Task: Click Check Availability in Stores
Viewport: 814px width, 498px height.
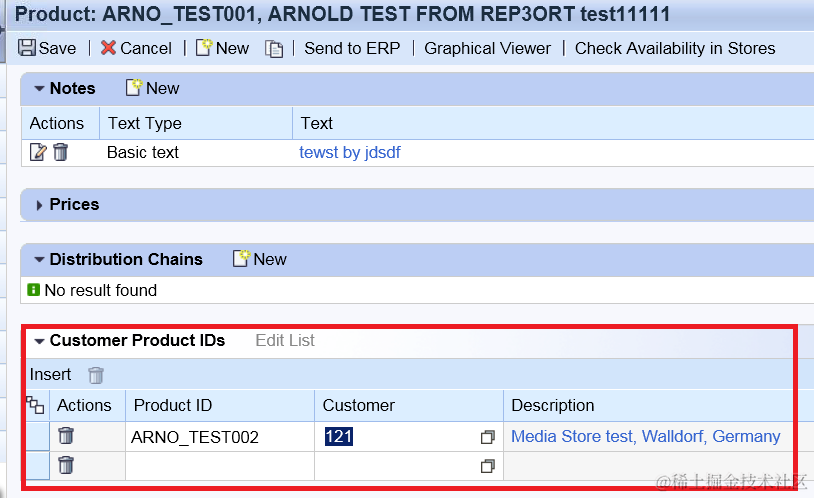Action: [675, 48]
